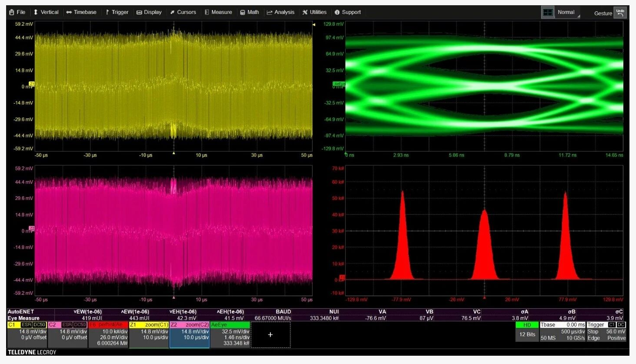
Task: Click the plus tile to add trace
Action: tap(270, 335)
